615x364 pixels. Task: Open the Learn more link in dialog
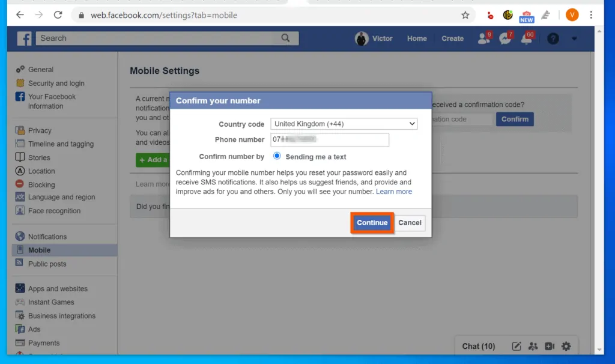[x=394, y=192]
